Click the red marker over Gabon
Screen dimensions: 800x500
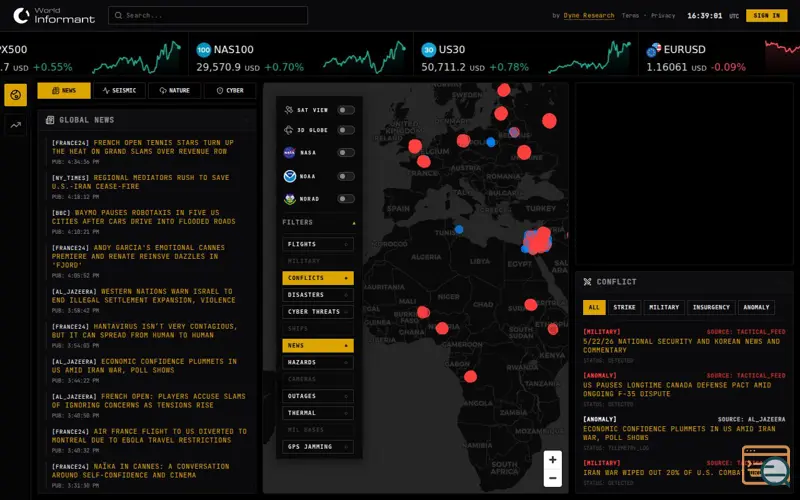click(470, 377)
